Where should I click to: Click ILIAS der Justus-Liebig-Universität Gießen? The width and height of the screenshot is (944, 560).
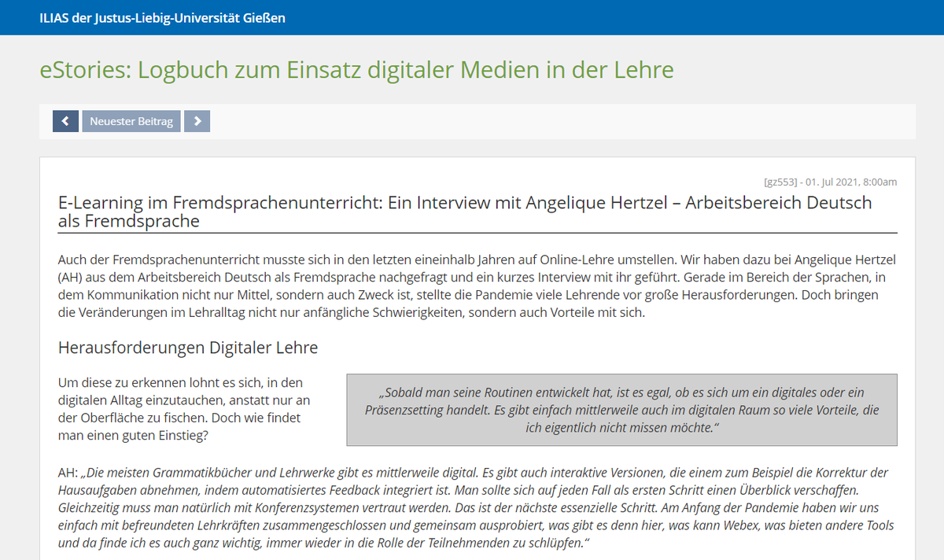(x=161, y=17)
